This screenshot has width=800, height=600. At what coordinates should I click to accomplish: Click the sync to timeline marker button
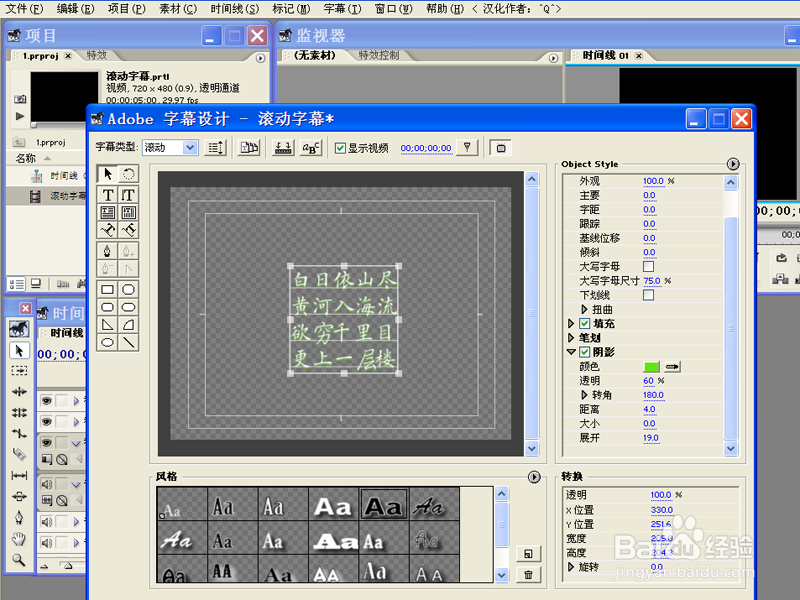click(467, 148)
